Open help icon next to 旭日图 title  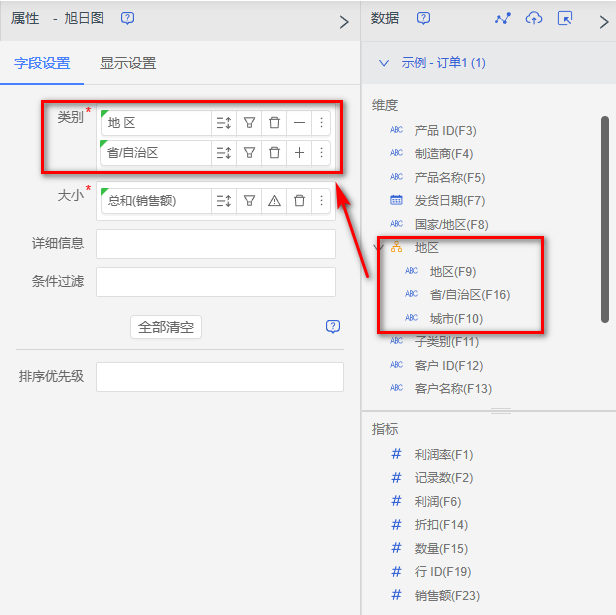(127, 19)
